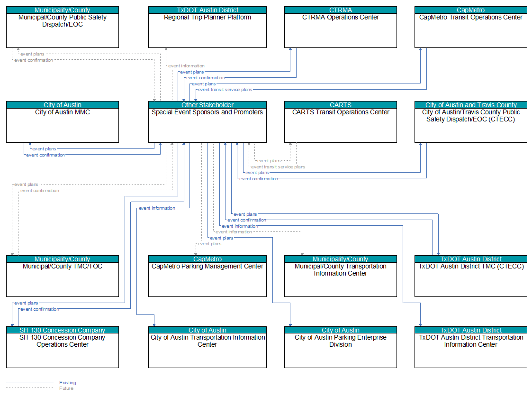Viewport: 532px width, 397px height.
Task: Click the City of Austin/Travis County Public Safety Dispatch/EOC (CTECC) node
Action: (470, 122)
